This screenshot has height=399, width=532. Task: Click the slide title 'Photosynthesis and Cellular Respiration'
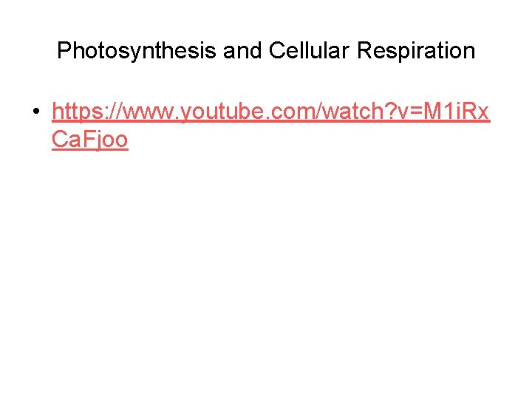pyautogui.click(x=266, y=51)
